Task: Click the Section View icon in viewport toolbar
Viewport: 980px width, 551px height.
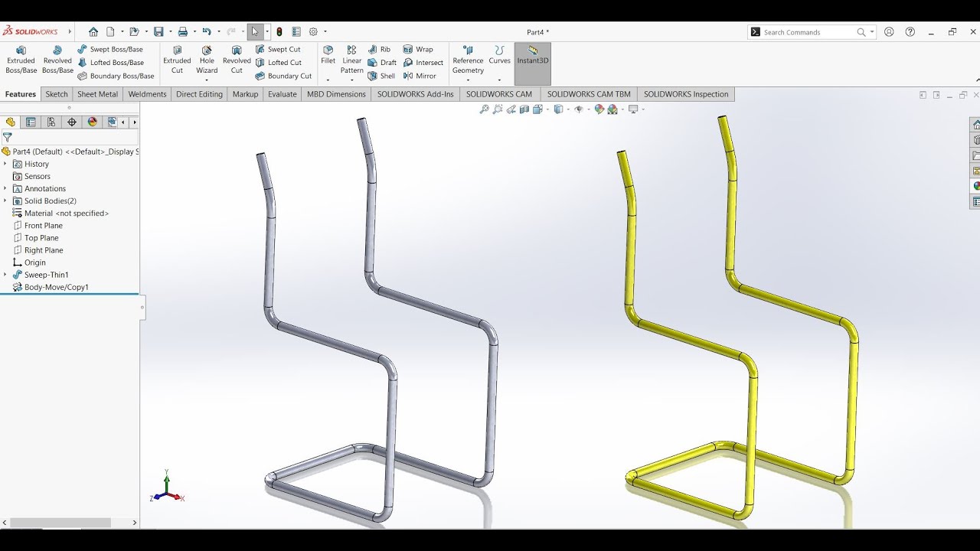Action: click(x=524, y=109)
